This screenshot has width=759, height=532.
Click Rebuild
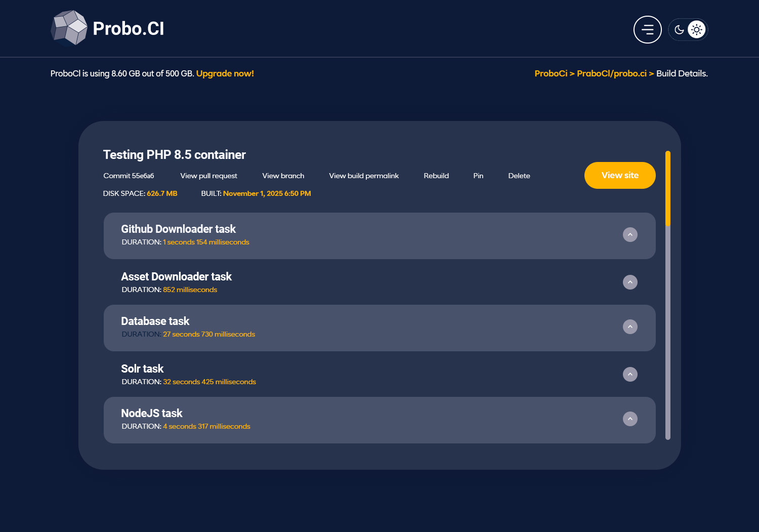436,176
